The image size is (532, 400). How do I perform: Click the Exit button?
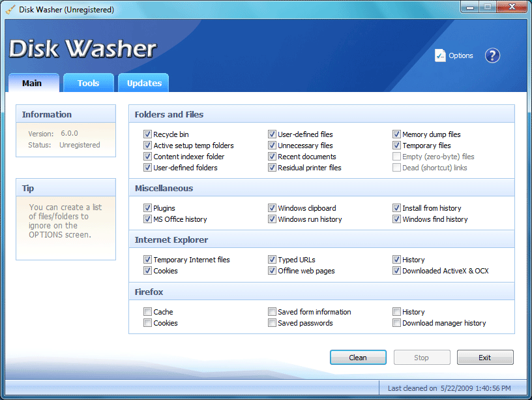click(x=485, y=357)
